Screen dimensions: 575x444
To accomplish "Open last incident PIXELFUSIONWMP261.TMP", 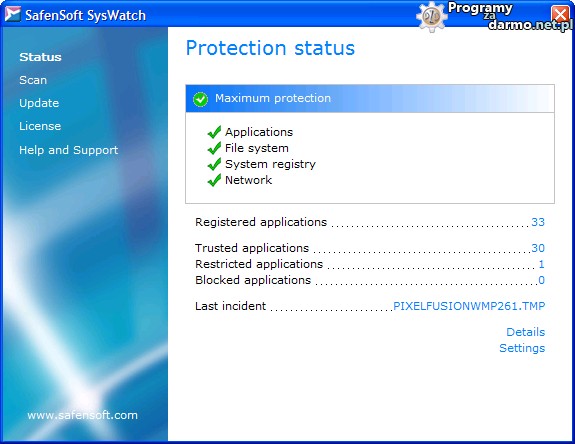I will coord(469,306).
